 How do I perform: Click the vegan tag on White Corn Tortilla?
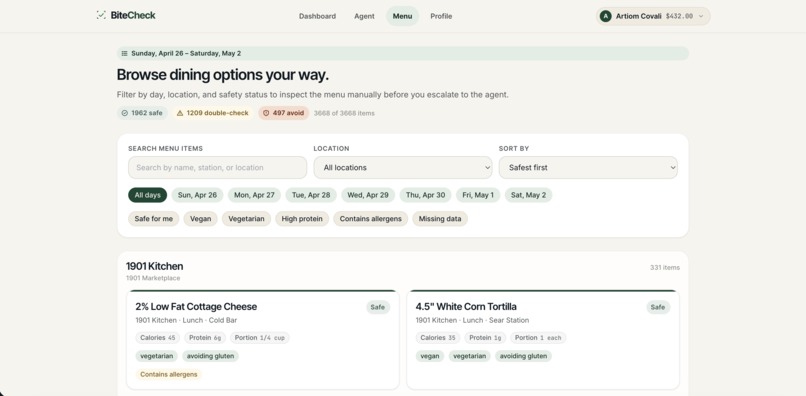430,356
